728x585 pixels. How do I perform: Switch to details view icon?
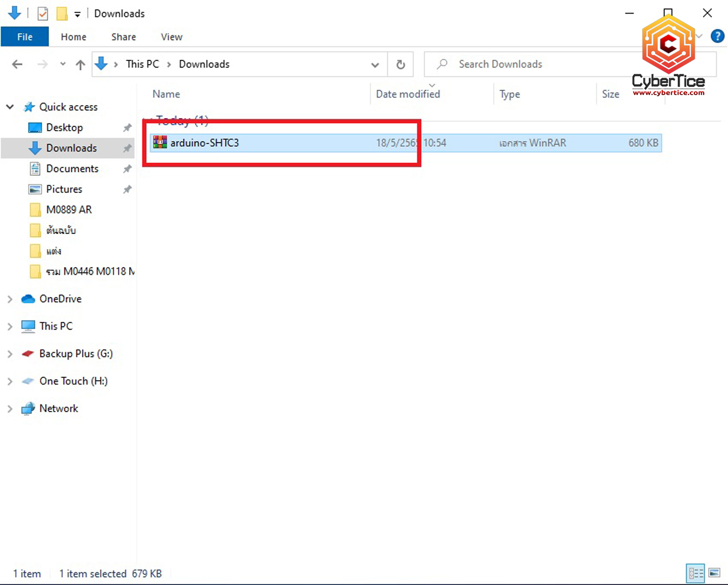(x=695, y=573)
